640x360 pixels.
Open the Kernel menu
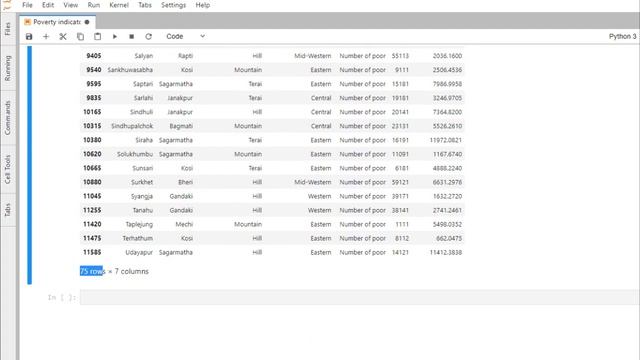[x=119, y=5]
